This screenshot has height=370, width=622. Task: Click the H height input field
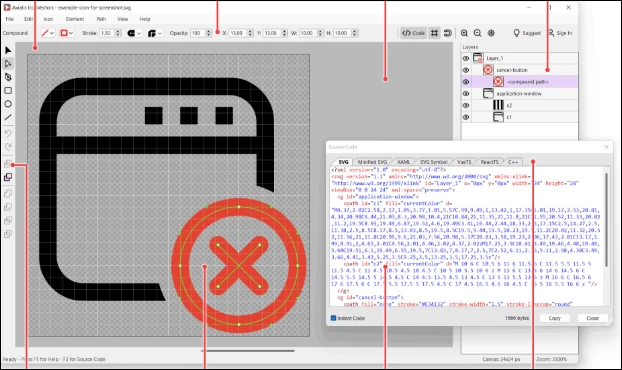click(x=342, y=33)
